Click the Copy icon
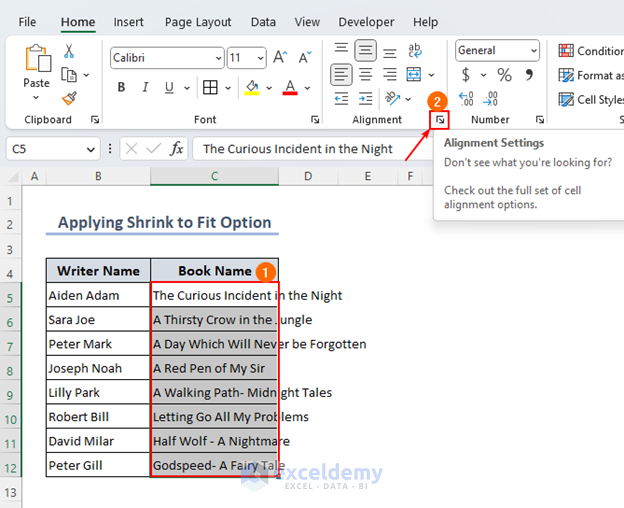The width and height of the screenshot is (624, 508). tap(69, 74)
